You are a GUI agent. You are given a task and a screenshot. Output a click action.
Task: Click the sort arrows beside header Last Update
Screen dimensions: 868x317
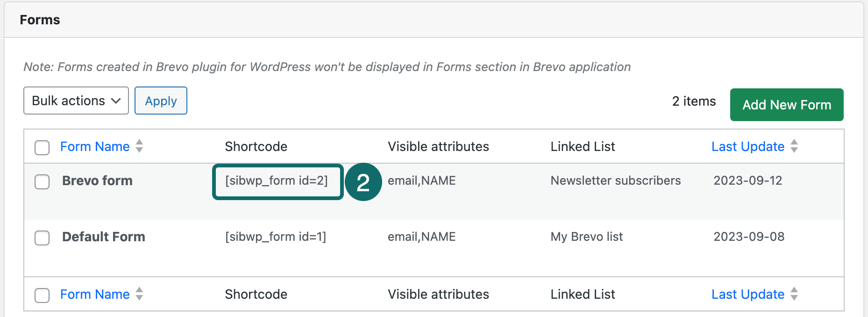794,146
